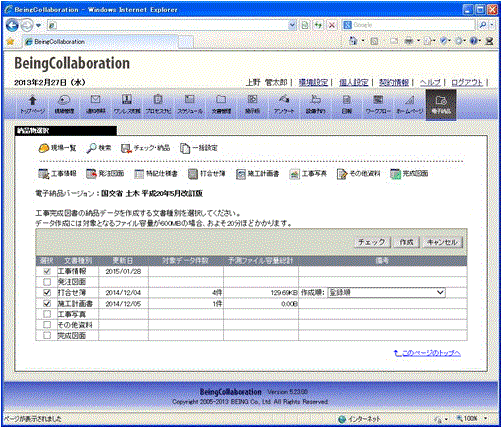Open 現場一覧 with the helmet icon
Image resolution: width=502 pixels, height=428 pixels.
pos(57,148)
